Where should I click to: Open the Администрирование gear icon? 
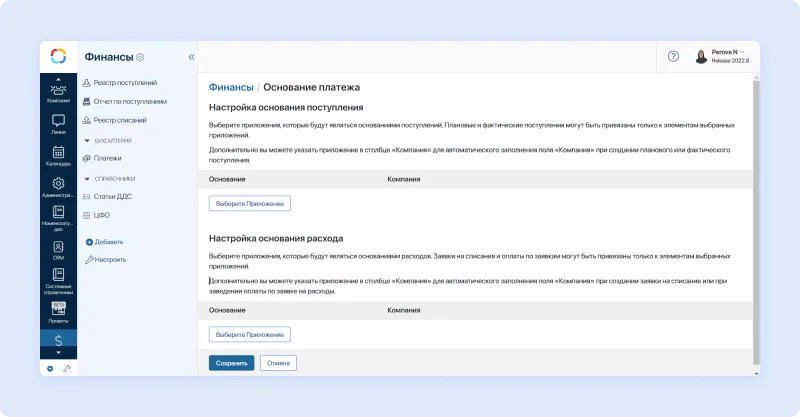pos(58,183)
